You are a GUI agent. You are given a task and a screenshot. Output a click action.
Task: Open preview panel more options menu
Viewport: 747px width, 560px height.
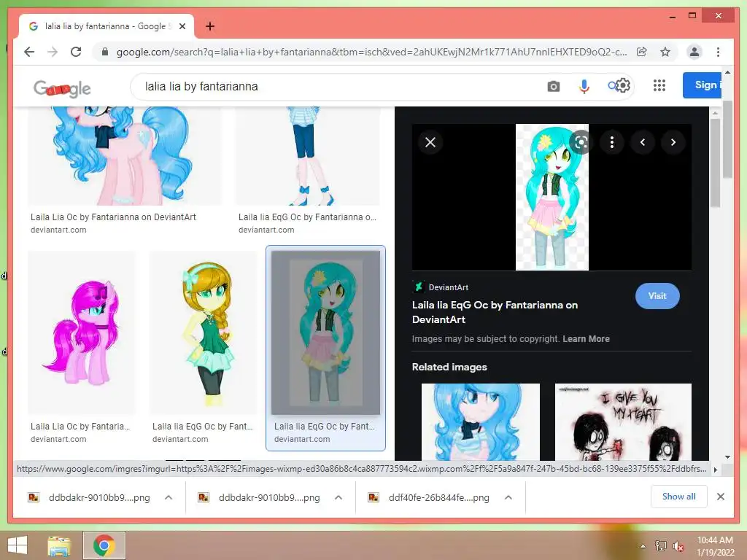pos(612,142)
